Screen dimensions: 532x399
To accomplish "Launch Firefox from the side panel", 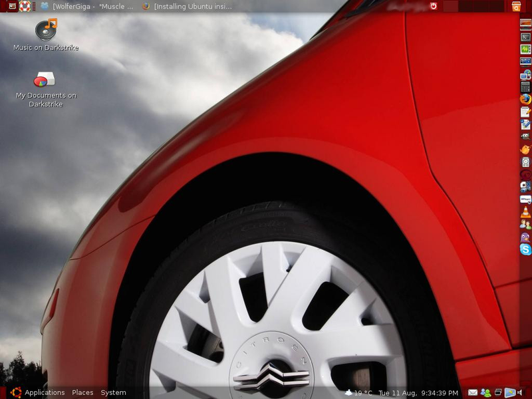I will 525,99.
